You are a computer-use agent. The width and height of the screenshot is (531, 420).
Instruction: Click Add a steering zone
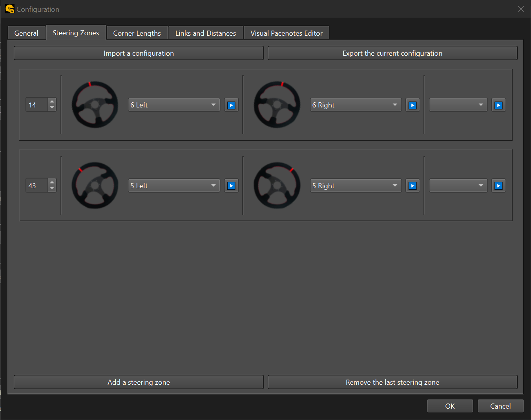coord(139,382)
